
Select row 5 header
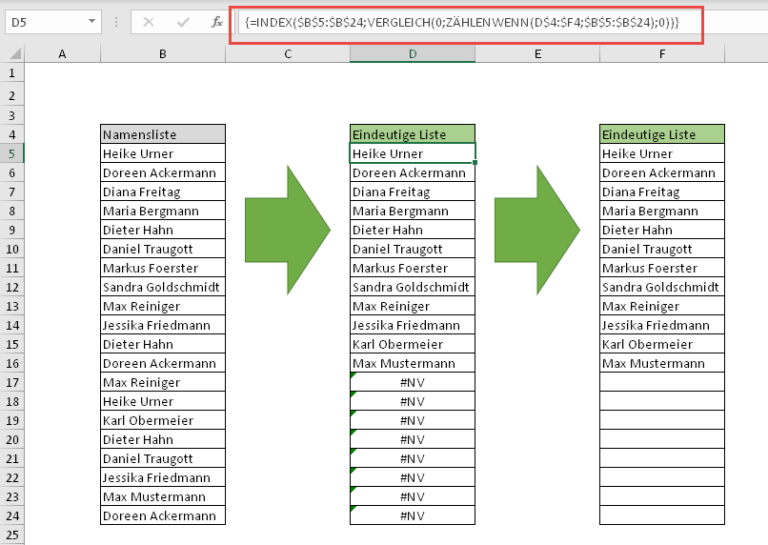[x=12, y=154]
